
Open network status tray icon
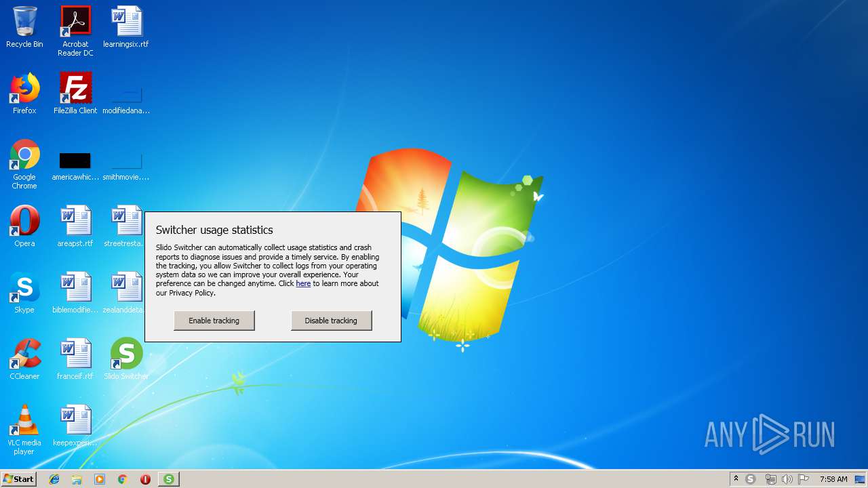(x=770, y=479)
